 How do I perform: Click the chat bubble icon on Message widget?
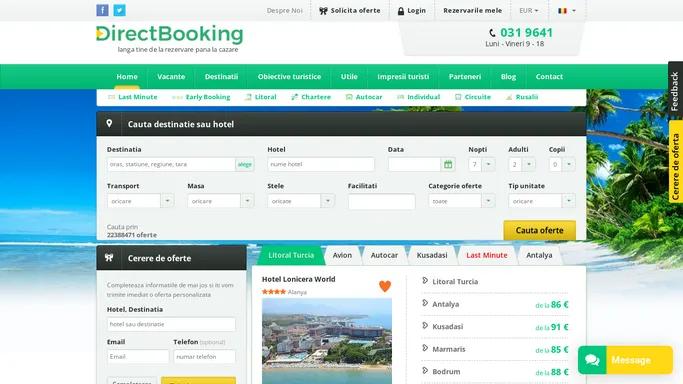pos(592,360)
